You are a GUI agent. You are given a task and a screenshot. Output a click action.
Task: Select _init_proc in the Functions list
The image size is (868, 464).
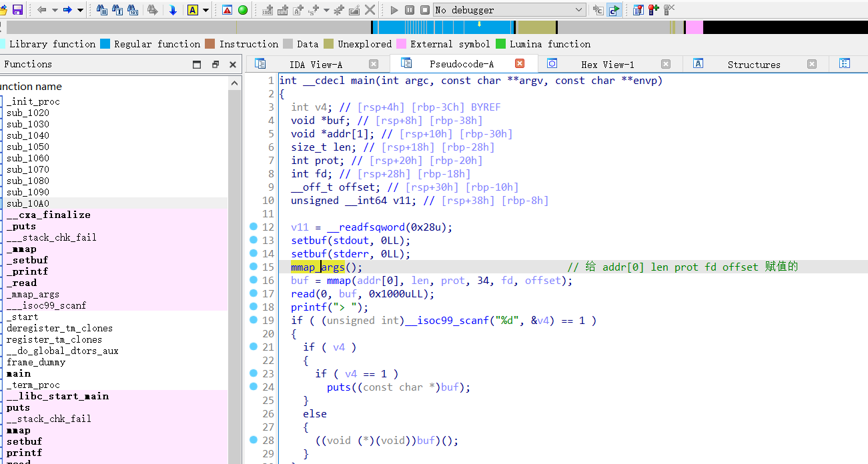coord(33,101)
